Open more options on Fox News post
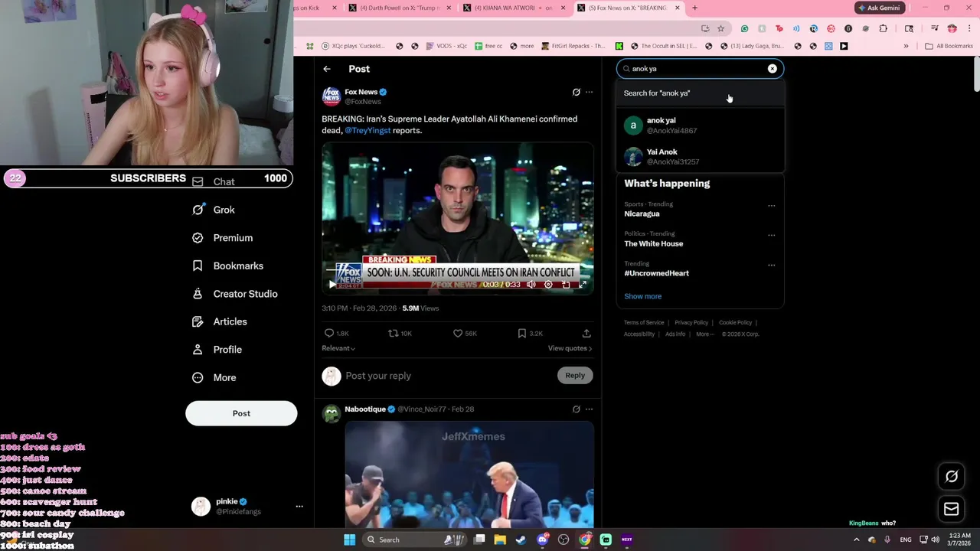Viewport: 980px width, 551px height. pyautogui.click(x=589, y=92)
